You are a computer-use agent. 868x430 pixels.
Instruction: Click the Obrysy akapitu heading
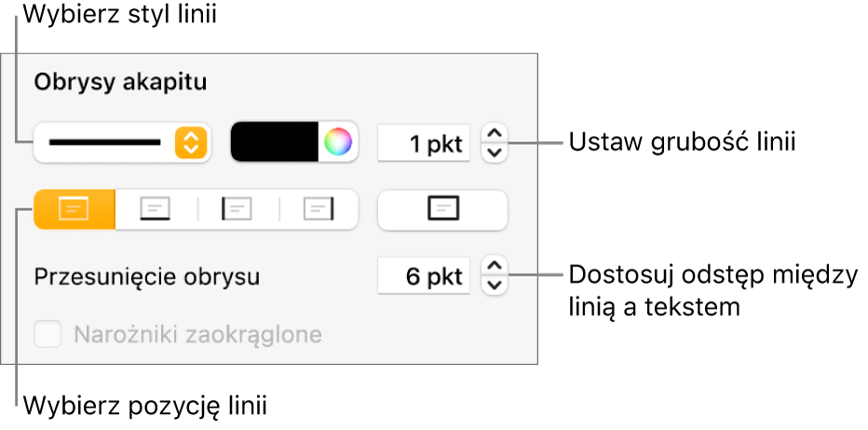coord(120,82)
